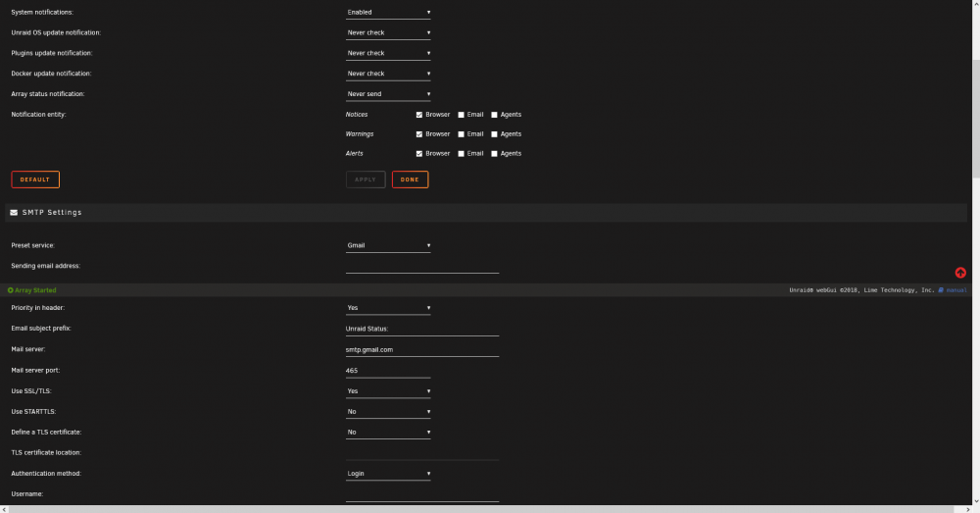Click the APPLY button
980x513 pixels.
click(366, 180)
